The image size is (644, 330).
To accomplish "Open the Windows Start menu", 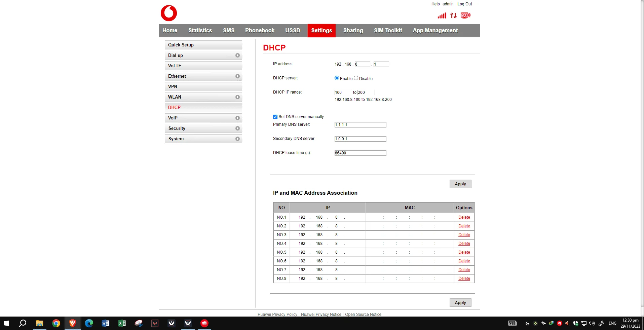I will (x=6, y=323).
